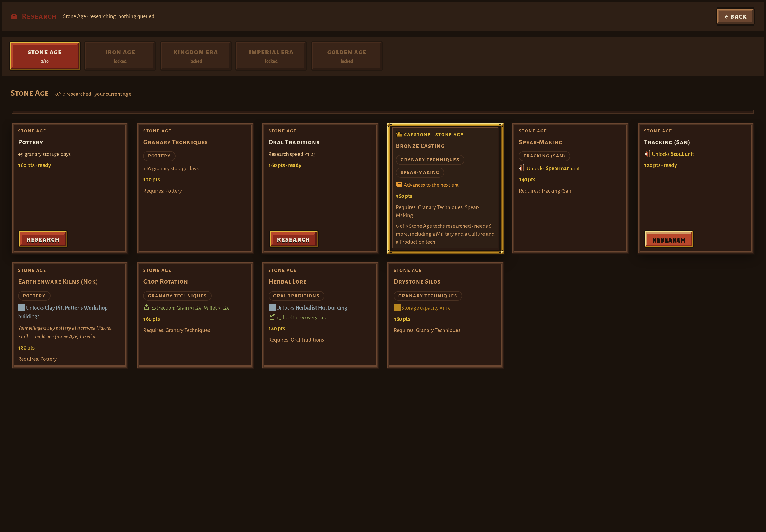Click the extraction icon in Crop Rotation
This screenshot has height=532, width=766.
point(146,307)
